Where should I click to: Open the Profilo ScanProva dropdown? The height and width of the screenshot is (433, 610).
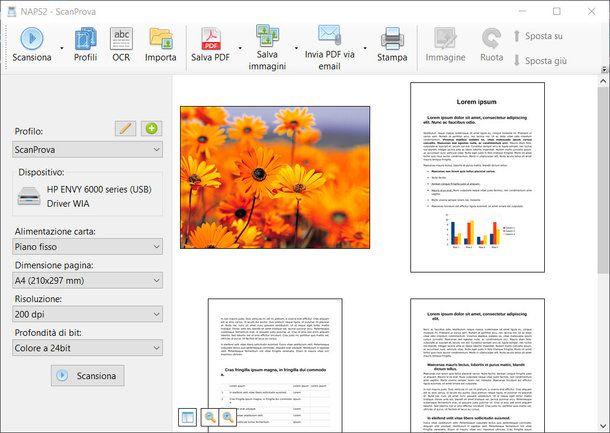tap(88, 149)
